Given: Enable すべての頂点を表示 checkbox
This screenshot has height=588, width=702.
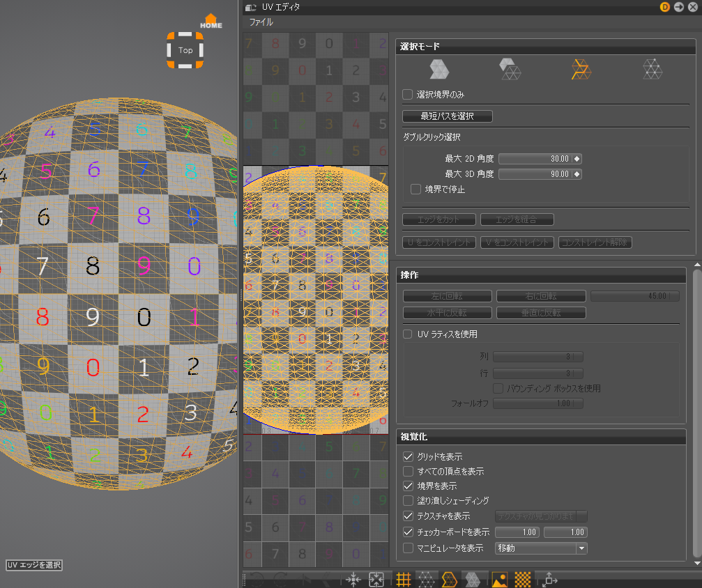Looking at the screenshot, I should (x=408, y=471).
